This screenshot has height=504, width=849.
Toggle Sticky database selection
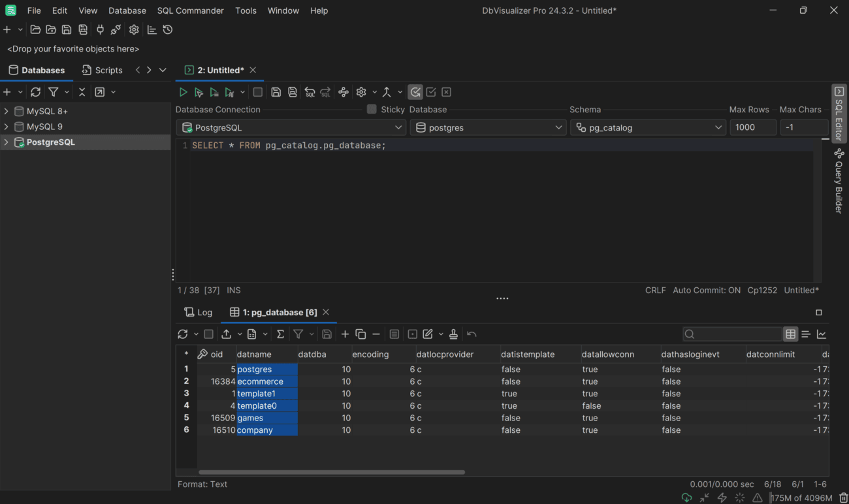(x=371, y=109)
